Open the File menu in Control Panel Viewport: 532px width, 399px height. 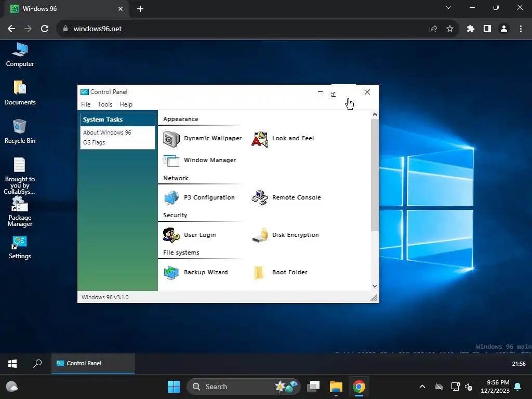[86, 104]
